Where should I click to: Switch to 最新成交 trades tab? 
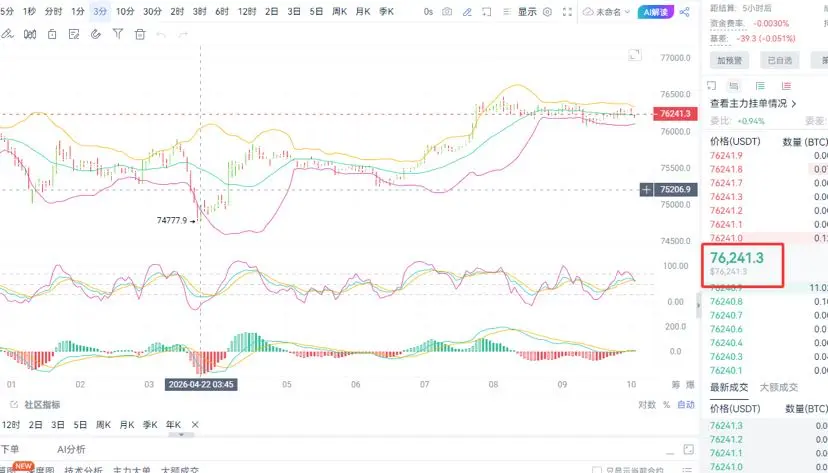tap(729, 387)
